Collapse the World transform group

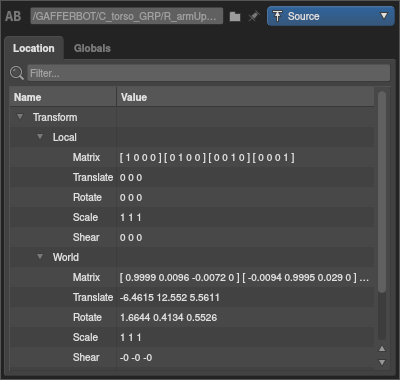coord(40,257)
